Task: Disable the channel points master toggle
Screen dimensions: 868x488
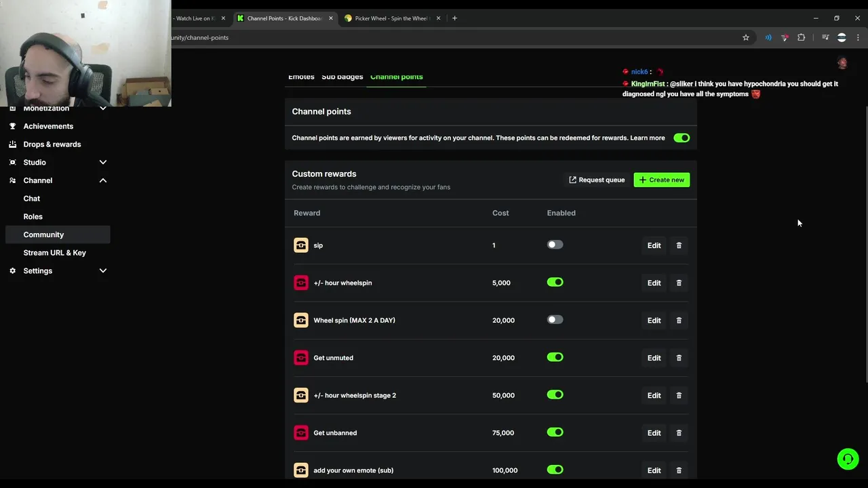Action: point(682,138)
